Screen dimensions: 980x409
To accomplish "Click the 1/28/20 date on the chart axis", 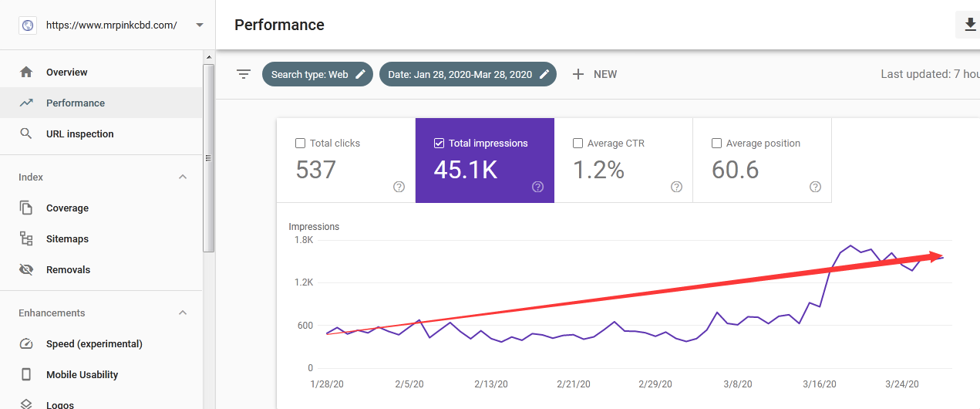I will tap(328, 384).
